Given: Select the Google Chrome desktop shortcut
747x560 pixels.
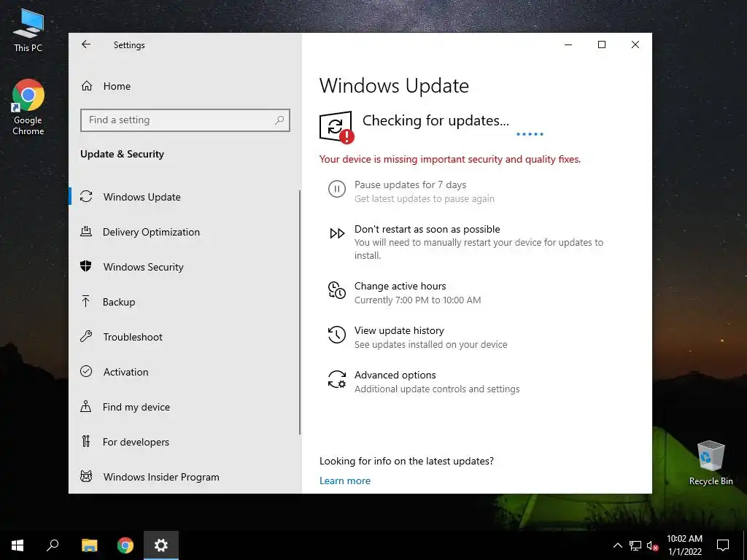Looking at the screenshot, I should click(28, 108).
